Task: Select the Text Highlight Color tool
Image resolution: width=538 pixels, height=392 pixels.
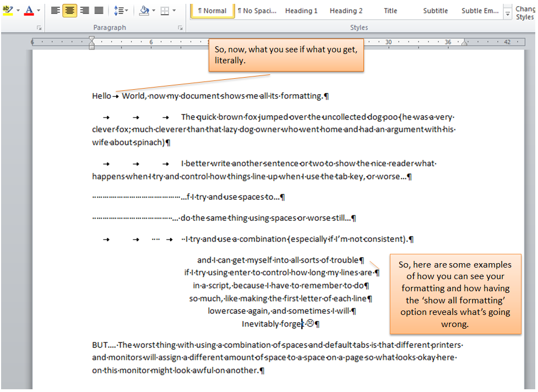Action: tap(8, 10)
